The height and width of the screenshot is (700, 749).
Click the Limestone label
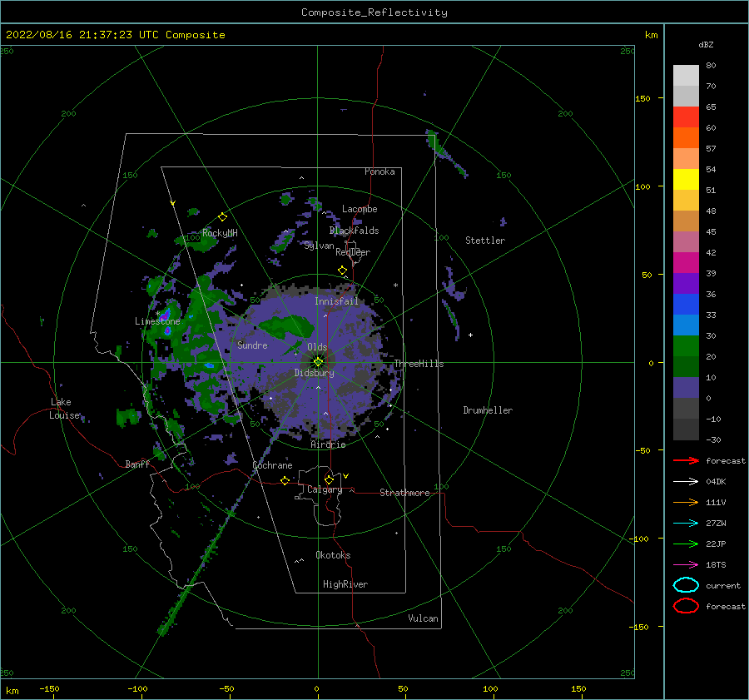[157, 321]
